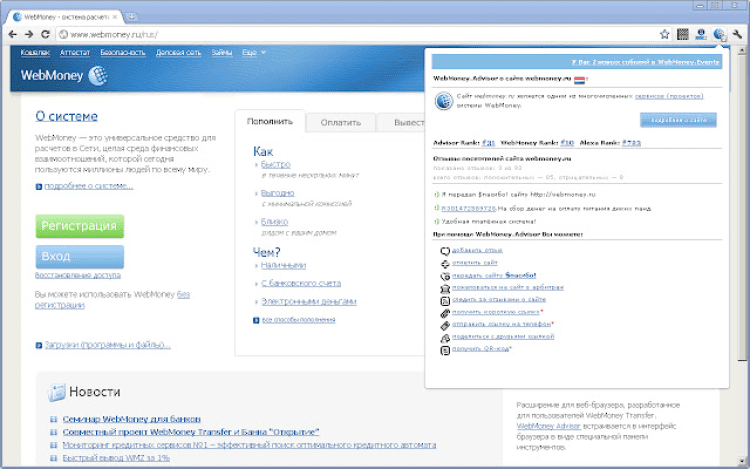Bookmark the page with the star icon
This screenshot has height=469, width=750.
(x=664, y=34)
